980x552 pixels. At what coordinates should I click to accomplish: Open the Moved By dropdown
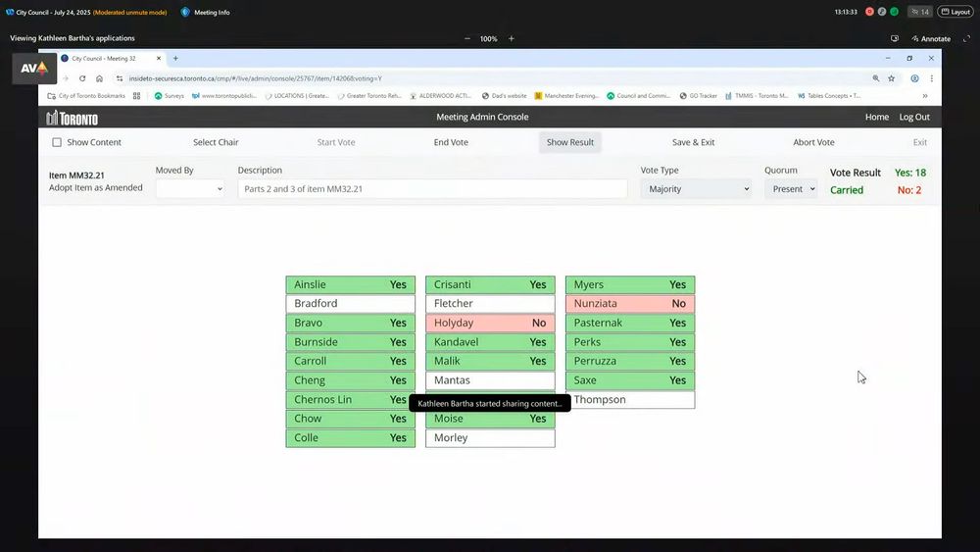(x=190, y=189)
